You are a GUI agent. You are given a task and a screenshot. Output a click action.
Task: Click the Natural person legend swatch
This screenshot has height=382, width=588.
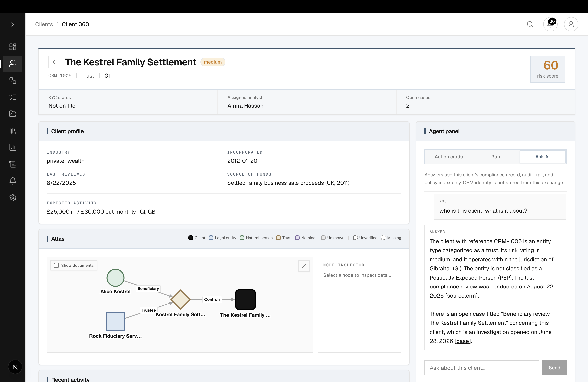pos(242,238)
